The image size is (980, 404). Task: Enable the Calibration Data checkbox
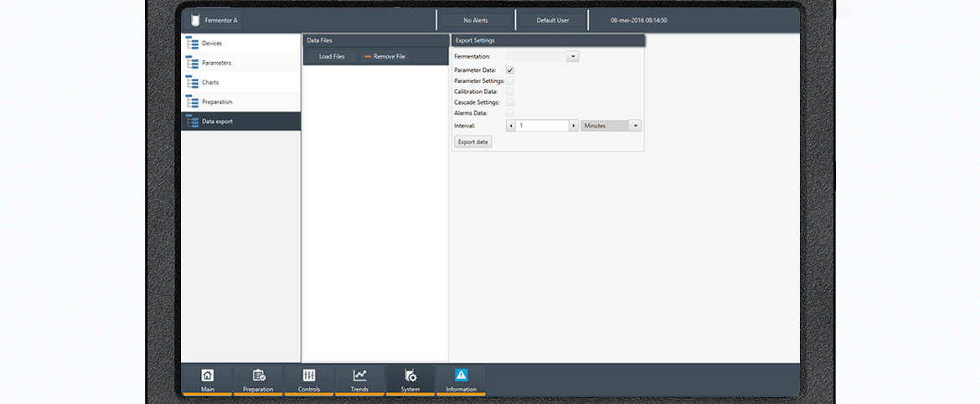510,91
